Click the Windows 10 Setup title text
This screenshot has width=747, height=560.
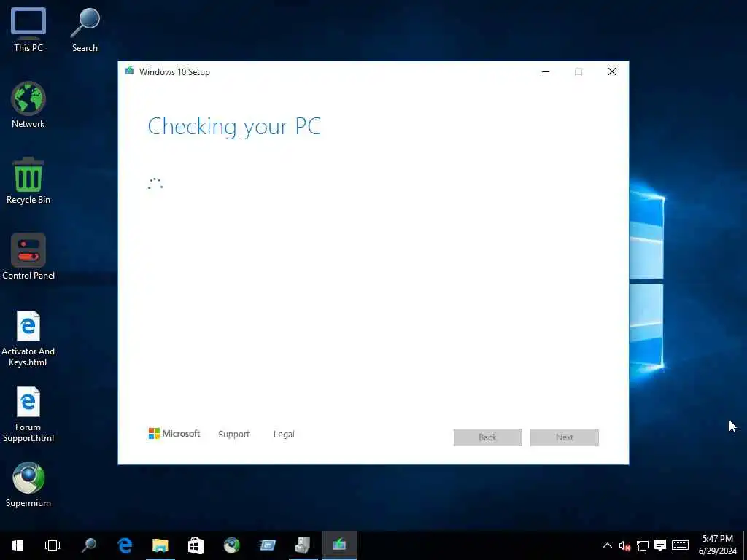pyautogui.click(x=174, y=72)
